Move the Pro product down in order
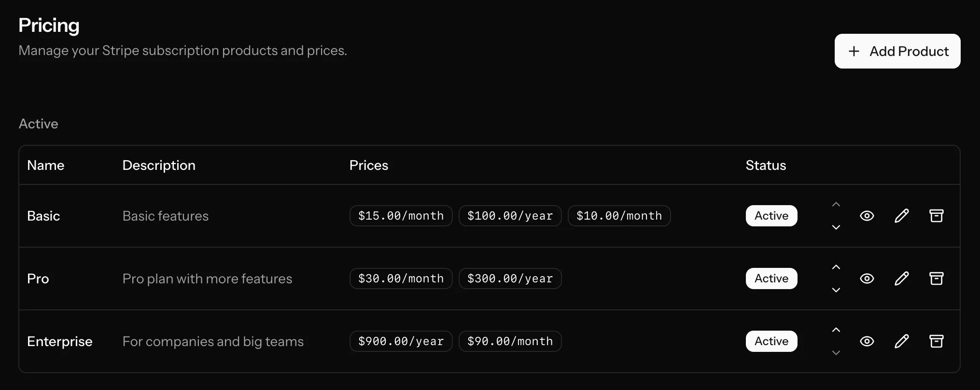The width and height of the screenshot is (980, 390). [x=836, y=290]
